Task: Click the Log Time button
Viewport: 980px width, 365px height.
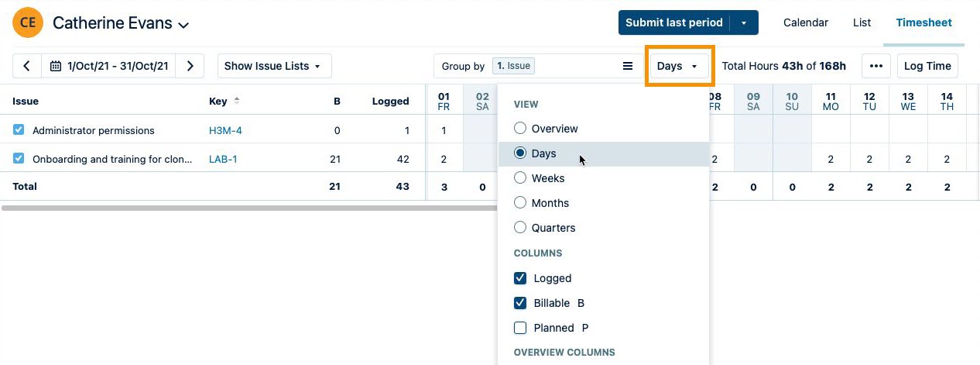Action: (927, 67)
